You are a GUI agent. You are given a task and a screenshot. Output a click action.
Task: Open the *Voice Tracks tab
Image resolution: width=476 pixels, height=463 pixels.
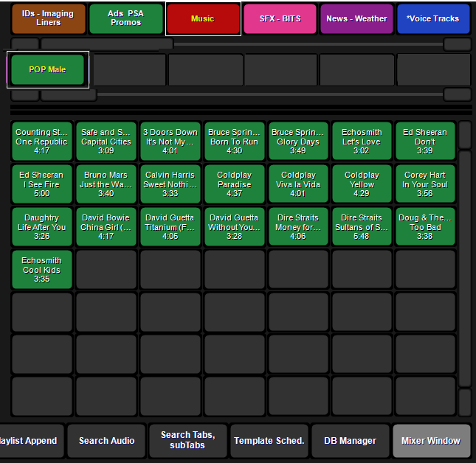[x=433, y=18]
